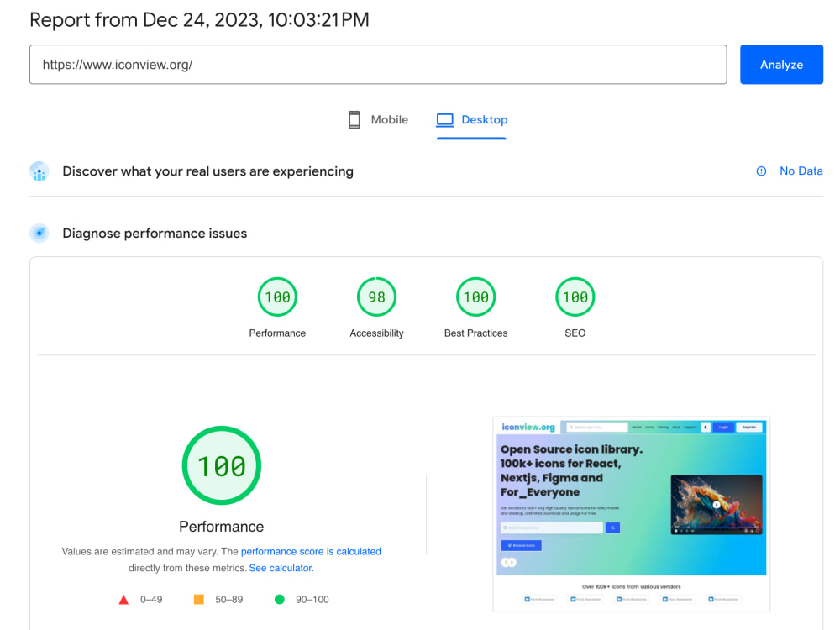This screenshot has height=630, width=840.
Task: Click the orange square 50–89 legend icon
Action: [x=199, y=599]
